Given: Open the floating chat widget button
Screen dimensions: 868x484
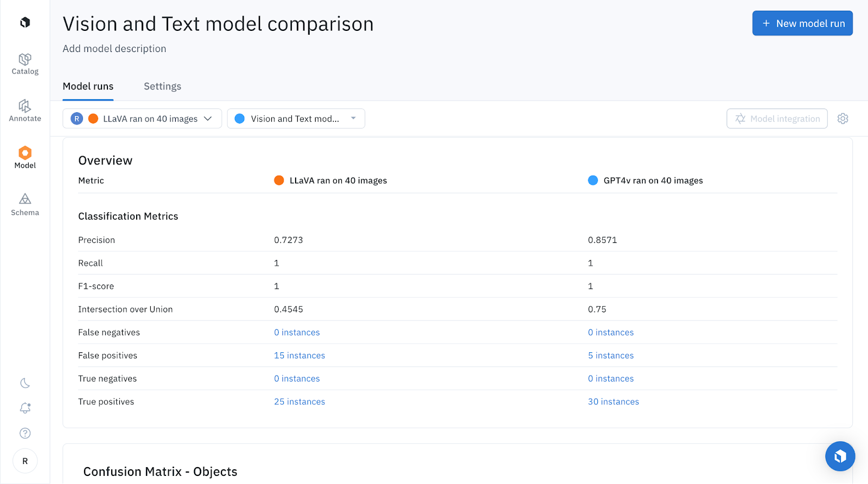Looking at the screenshot, I should point(840,456).
